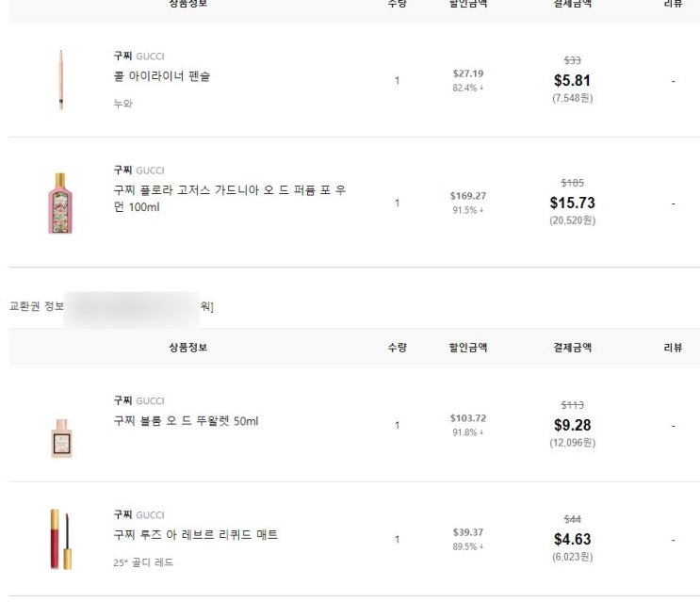Select the $103.72 discount amount

pos(468,417)
